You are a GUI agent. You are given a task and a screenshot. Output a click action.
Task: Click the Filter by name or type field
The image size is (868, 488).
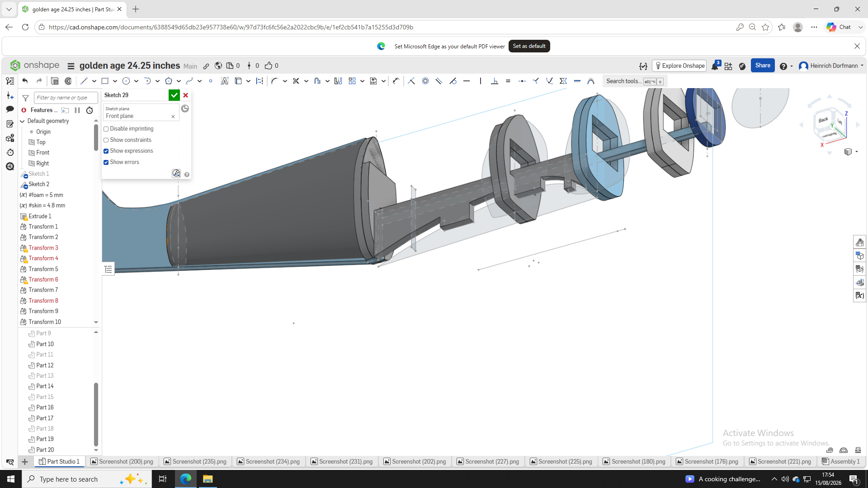66,98
